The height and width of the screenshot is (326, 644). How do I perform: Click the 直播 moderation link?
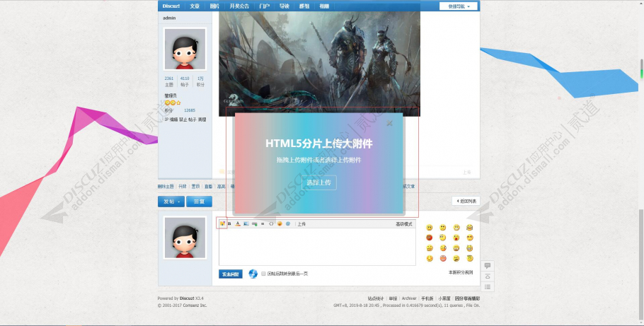pyautogui.click(x=209, y=187)
